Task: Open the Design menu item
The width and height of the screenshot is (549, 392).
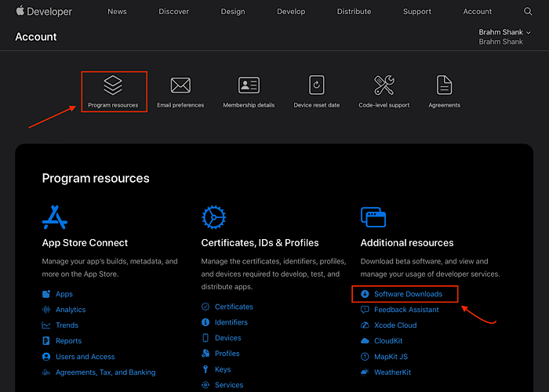Action: [233, 12]
